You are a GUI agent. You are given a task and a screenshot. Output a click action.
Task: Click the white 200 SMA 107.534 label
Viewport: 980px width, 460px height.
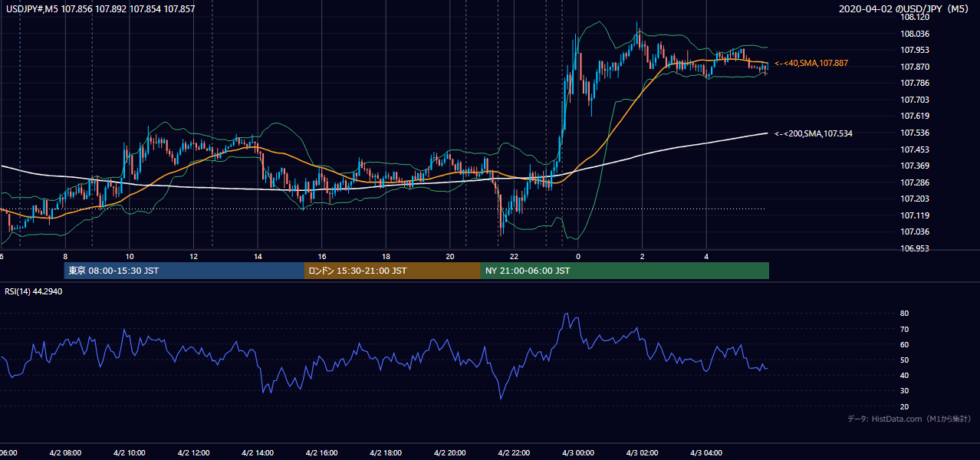tap(814, 133)
